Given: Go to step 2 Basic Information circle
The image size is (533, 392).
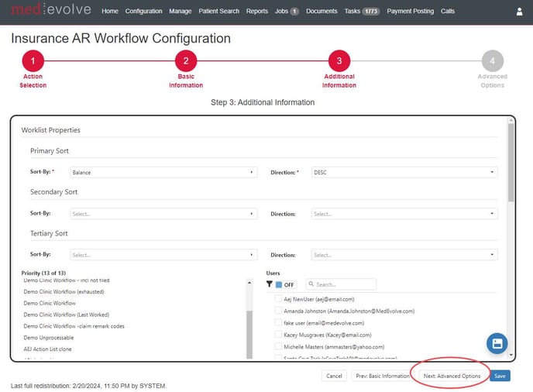Looking at the screenshot, I should click(185, 61).
